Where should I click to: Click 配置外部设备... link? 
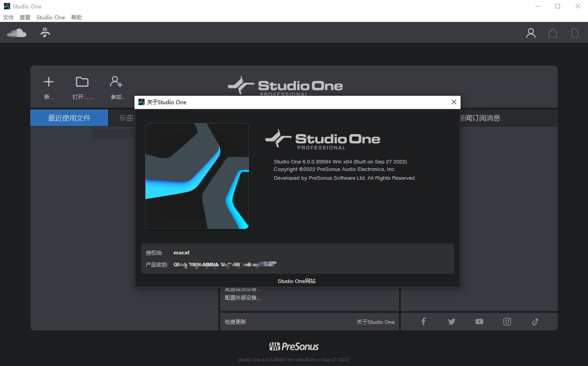243,298
